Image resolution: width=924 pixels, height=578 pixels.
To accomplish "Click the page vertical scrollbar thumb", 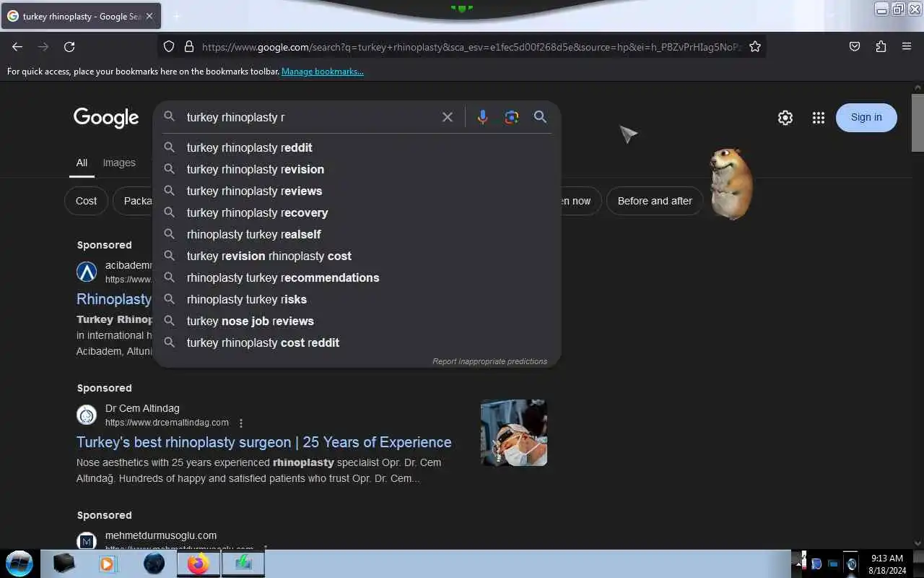I will click(x=918, y=122).
